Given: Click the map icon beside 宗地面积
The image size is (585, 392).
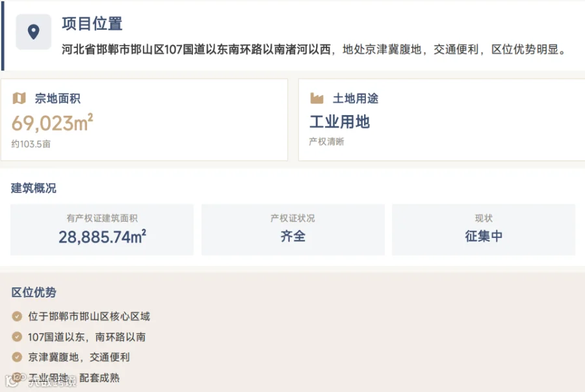Looking at the screenshot, I should point(19,98).
